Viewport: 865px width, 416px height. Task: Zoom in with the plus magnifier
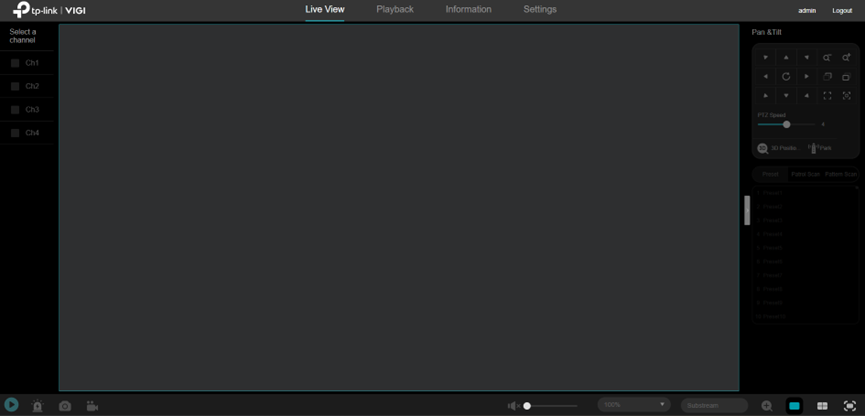[x=846, y=57]
